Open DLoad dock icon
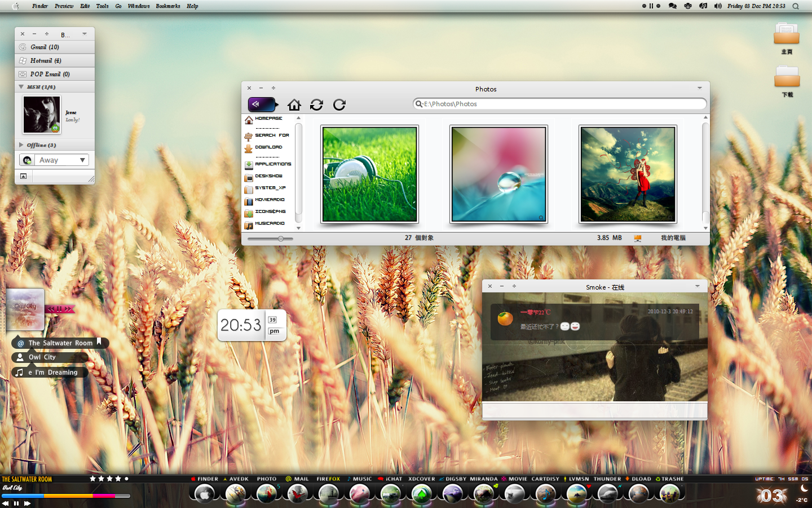Viewport: 812px width, 508px height. tap(638, 494)
